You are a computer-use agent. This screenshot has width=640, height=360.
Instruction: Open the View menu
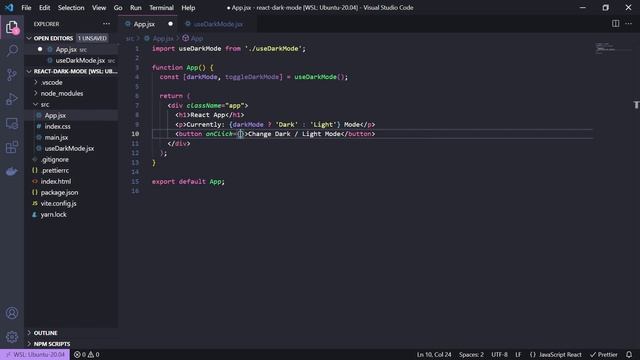99,8
